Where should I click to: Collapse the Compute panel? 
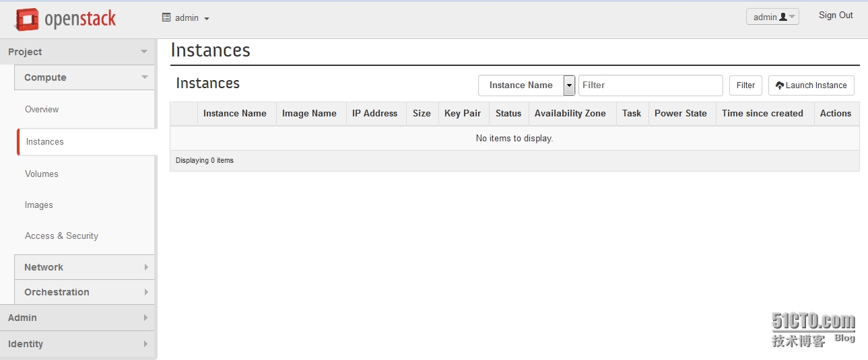click(84, 77)
